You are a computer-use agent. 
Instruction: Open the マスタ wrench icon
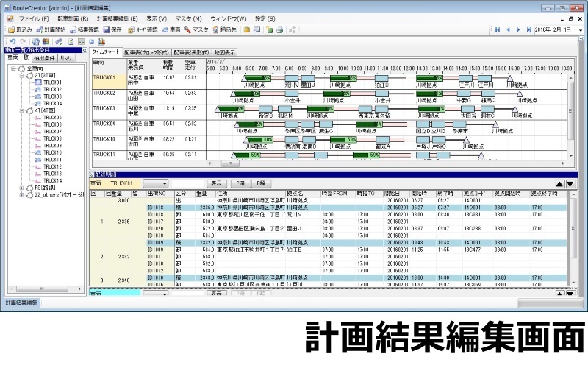[x=187, y=29]
